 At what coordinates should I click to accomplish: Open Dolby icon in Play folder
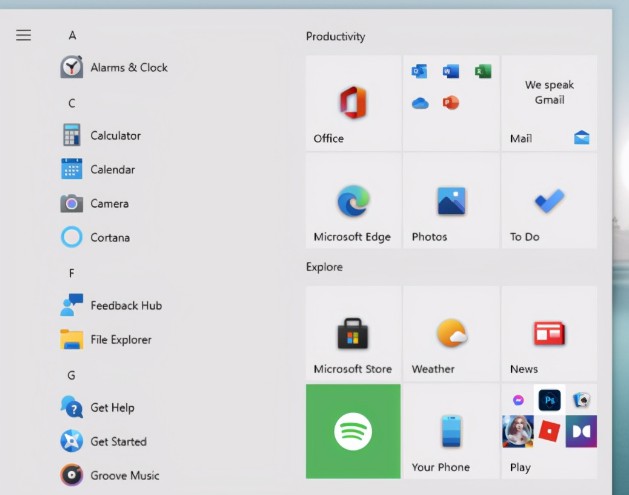pos(581,432)
